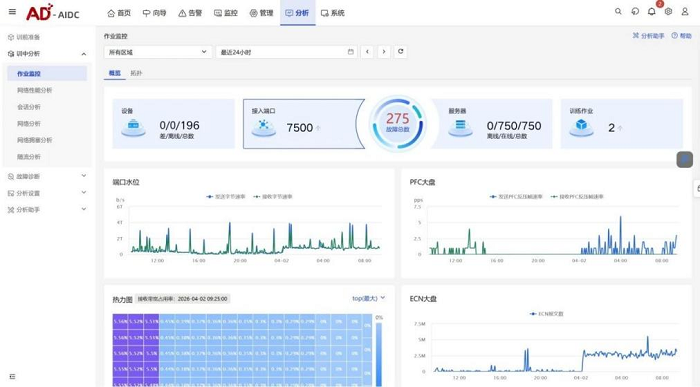The width and height of the screenshot is (700, 387).
Task: Open the 最近24小时 time range selector
Action: [287, 52]
